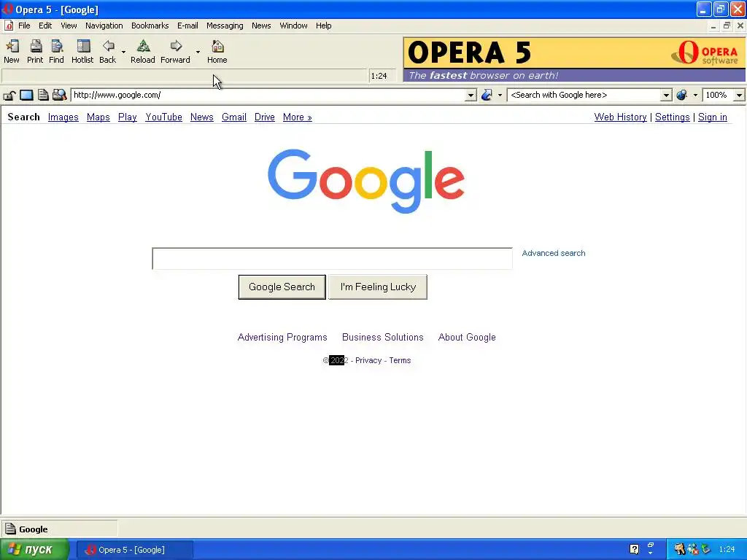Open the Gmail link
The height and width of the screenshot is (560, 747).
(234, 117)
